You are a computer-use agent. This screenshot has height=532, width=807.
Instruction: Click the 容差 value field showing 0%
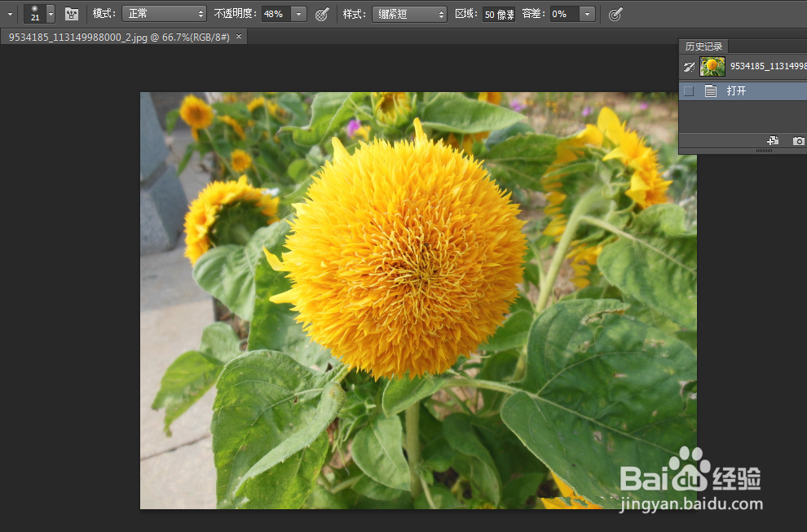pyautogui.click(x=564, y=14)
